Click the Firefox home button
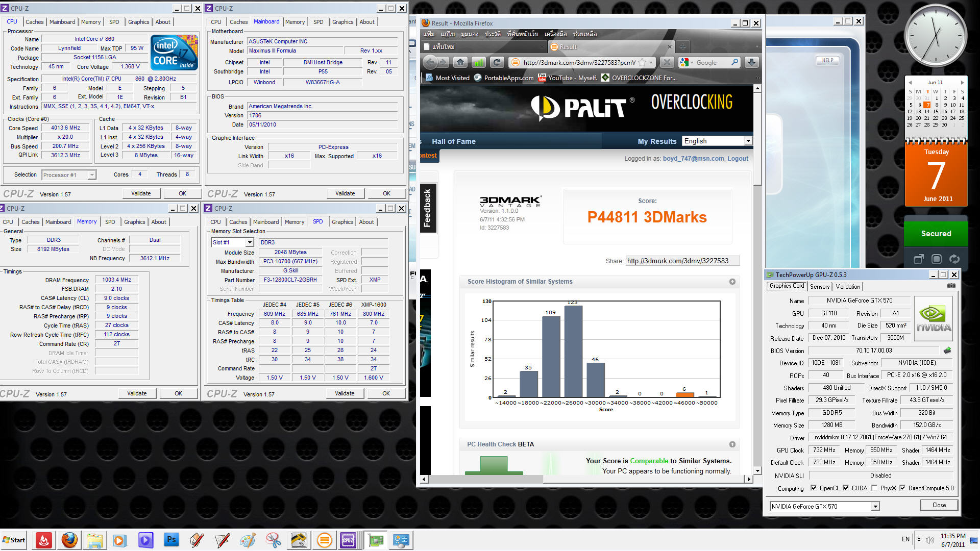The image size is (980, 551). (x=460, y=62)
